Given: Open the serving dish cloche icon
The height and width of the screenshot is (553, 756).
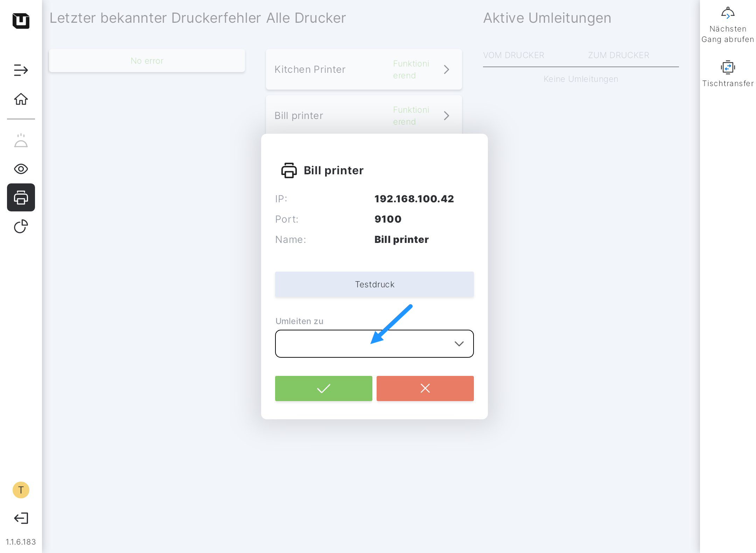Looking at the screenshot, I should point(21,141).
